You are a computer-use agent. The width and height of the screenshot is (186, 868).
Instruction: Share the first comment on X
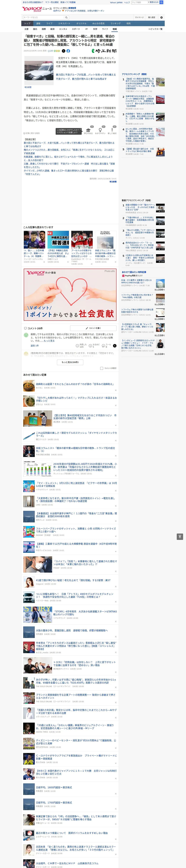click(114, 346)
